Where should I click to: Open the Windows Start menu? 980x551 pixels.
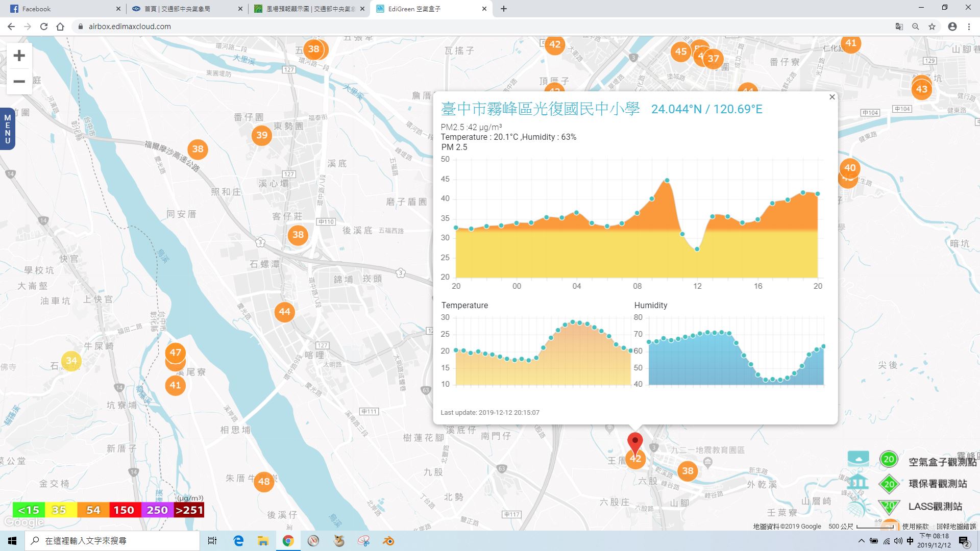pos(12,541)
